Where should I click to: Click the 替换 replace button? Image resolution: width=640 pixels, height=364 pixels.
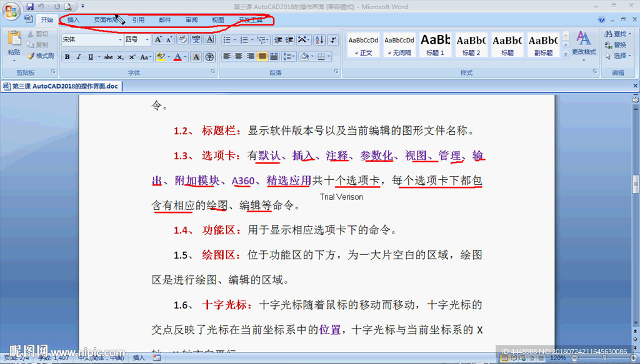(616, 45)
